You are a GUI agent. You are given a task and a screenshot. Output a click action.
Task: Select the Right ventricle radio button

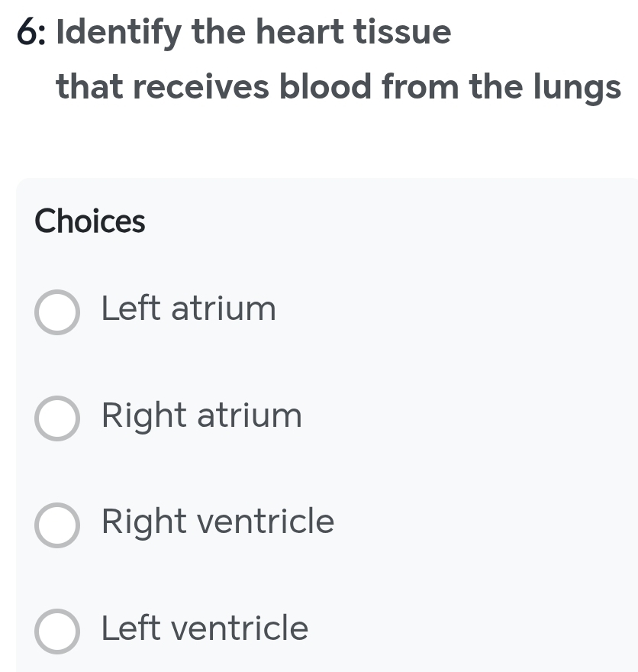coord(57,525)
